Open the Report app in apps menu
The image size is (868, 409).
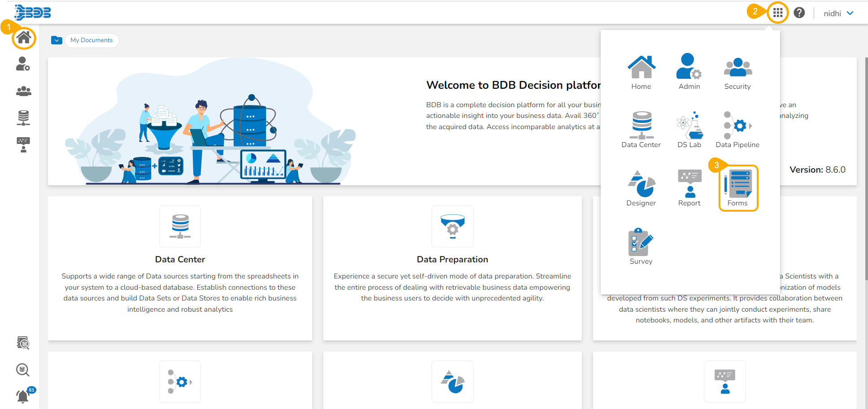point(689,188)
